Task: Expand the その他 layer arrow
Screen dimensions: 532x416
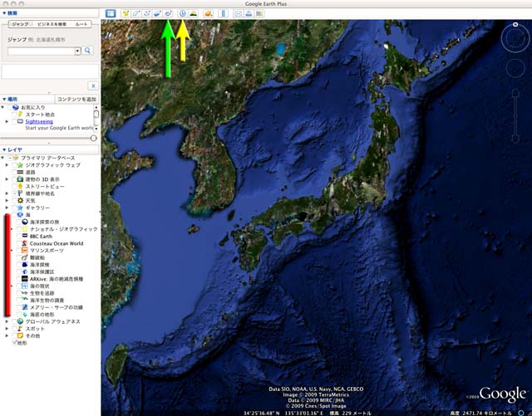Action: point(7,335)
